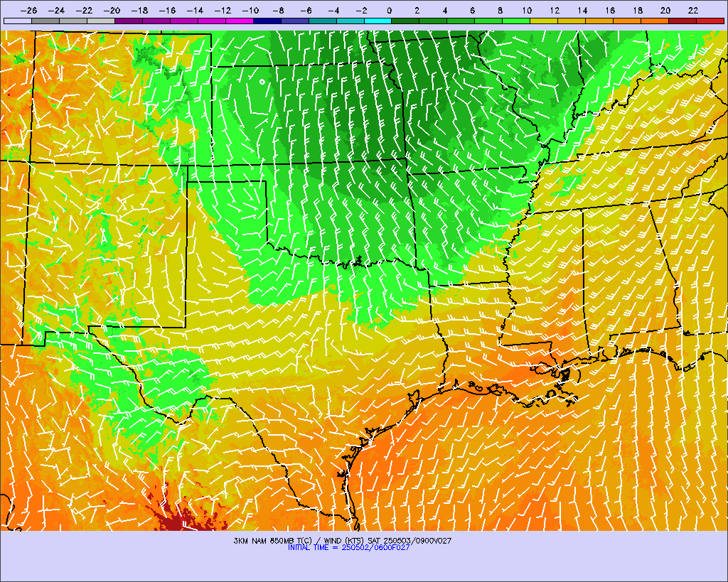Click the purple swatch between -18 and -16

coord(156,21)
